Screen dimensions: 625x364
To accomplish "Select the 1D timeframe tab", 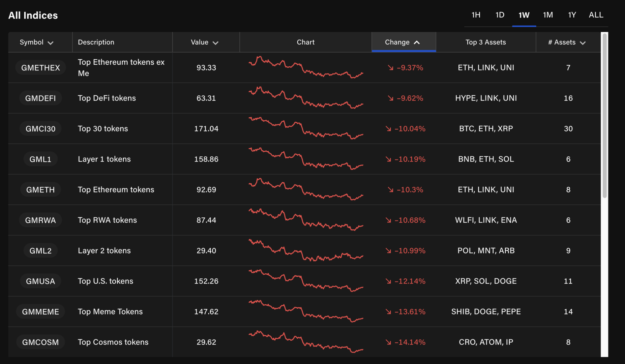I will [x=500, y=15].
